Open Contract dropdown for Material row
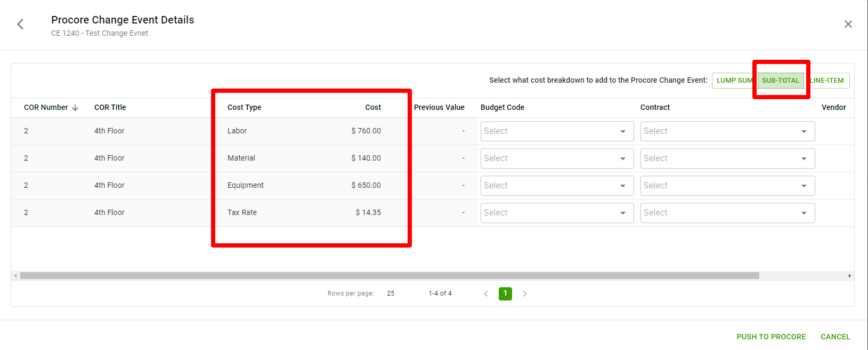The height and width of the screenshot is (350, 868). pyautogui.click(x=727, y=158)
